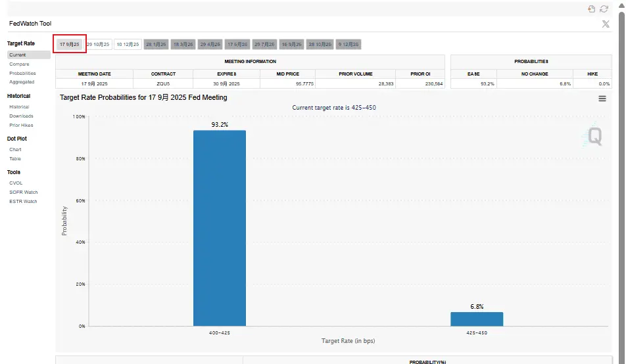This screenshot has height=364, width=626.
Task: Open Dot Plot Table link
Action: [x=15, y=159]
